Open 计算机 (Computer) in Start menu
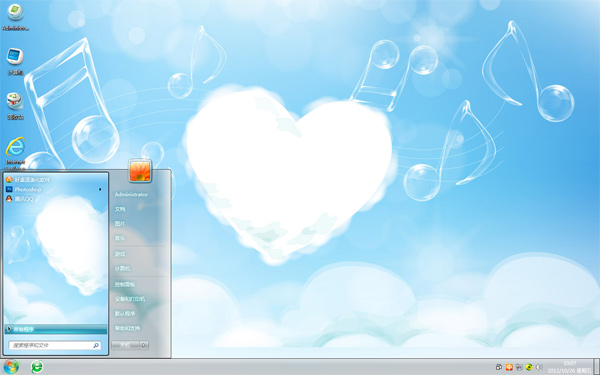The image size is (600, 375). (x=122, y=269)
